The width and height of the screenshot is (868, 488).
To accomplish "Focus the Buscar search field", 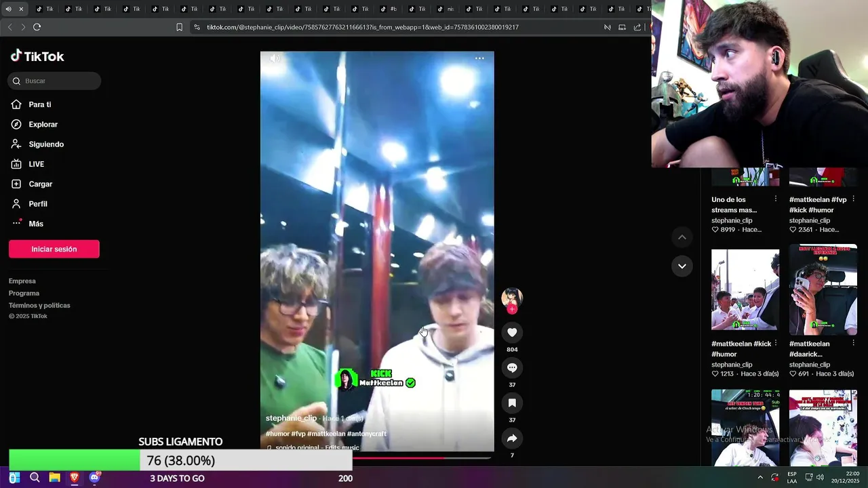I will (x=54, y=81).
